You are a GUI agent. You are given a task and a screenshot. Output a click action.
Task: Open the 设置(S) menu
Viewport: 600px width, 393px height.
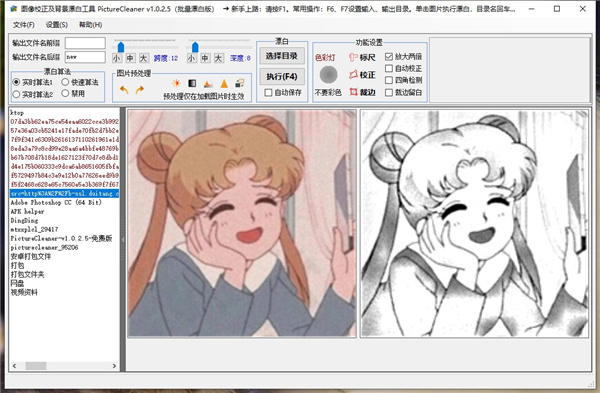pyautogui.click(x=57, y=25)
